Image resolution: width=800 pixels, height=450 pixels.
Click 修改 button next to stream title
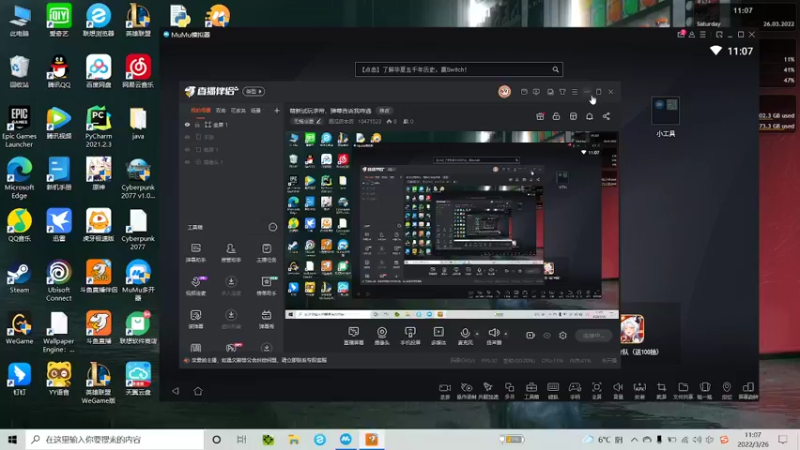click(x=384, y=111)
